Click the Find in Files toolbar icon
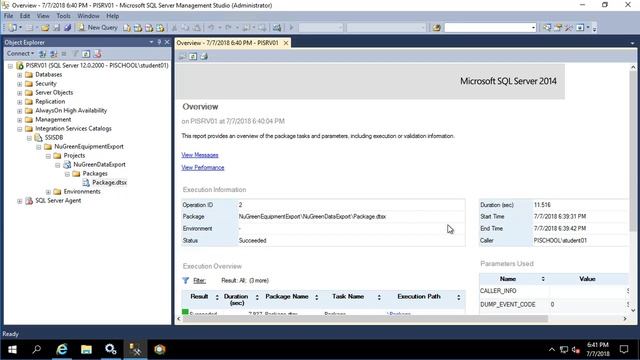 (437, 28)
